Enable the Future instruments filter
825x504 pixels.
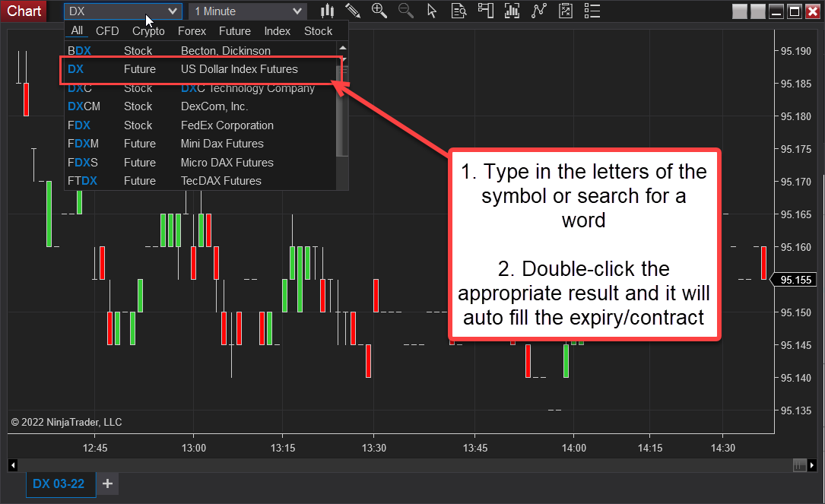234,31
